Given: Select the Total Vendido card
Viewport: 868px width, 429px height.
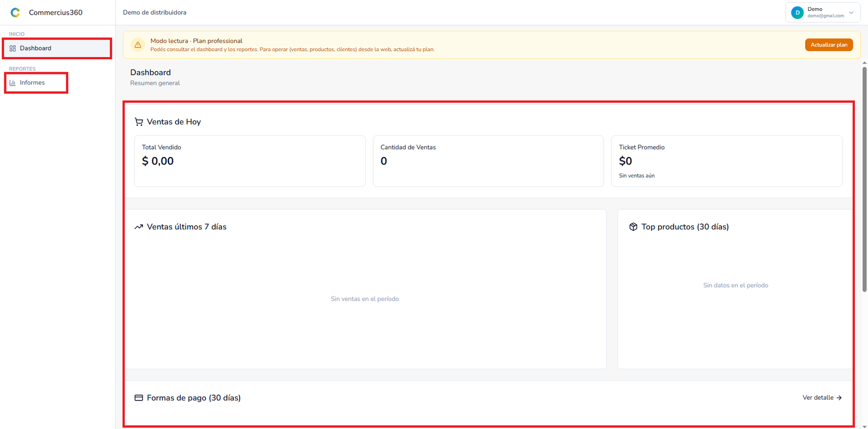Looking at the screenshot, I should point(250,161).
